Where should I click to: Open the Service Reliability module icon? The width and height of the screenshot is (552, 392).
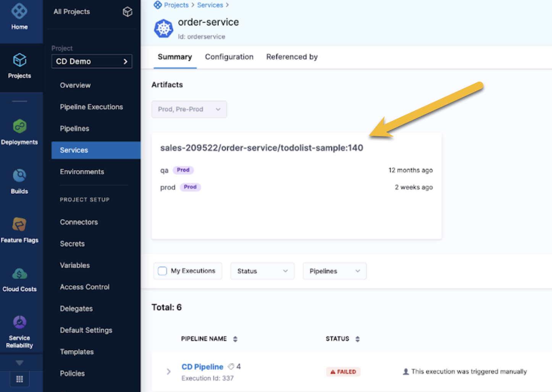click(x=19, y=323)
